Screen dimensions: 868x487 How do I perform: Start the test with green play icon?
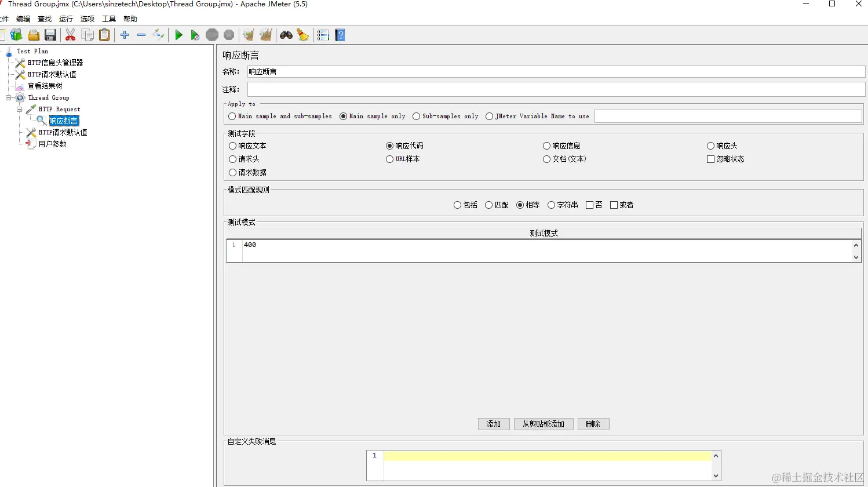pyautogui.click(x=178, y=35)
